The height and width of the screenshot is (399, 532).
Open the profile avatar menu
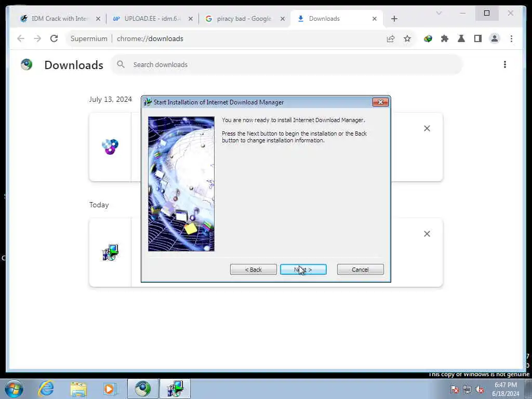click(495, 38)
